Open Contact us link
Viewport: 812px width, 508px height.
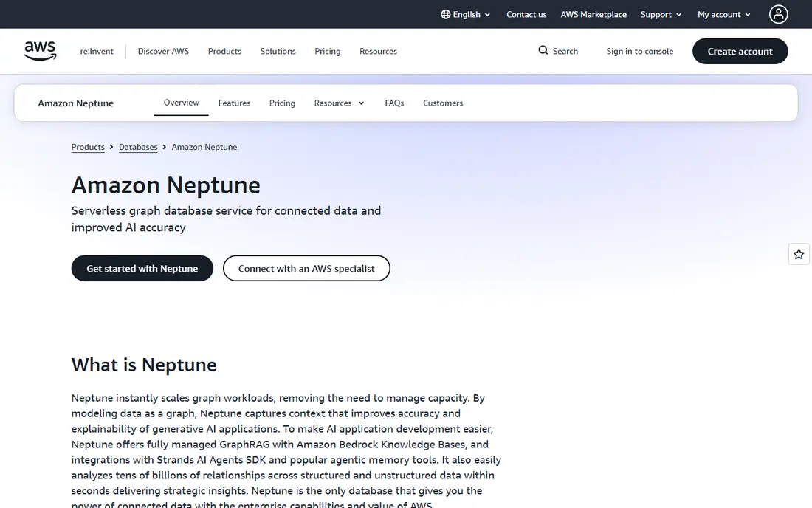[526, 15]
